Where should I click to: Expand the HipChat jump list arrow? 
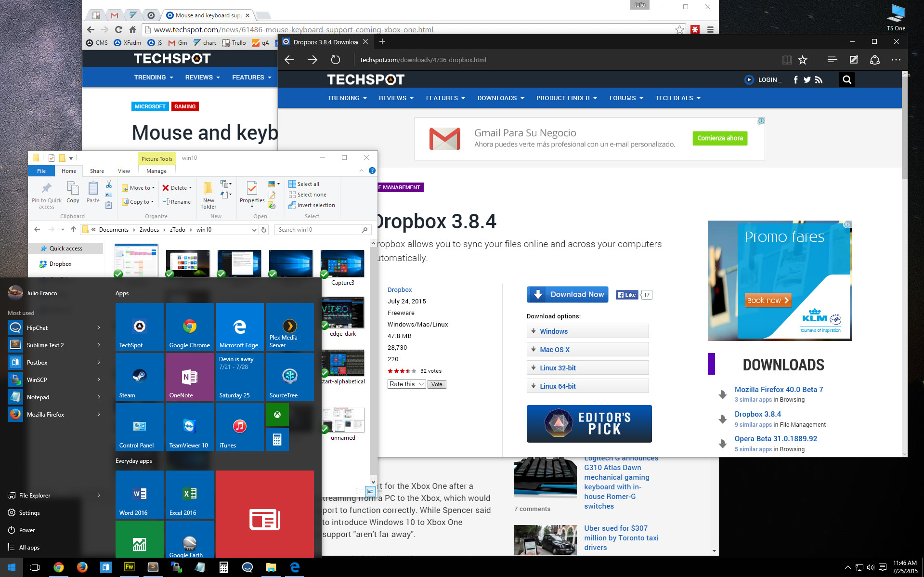tap(99, 328)
